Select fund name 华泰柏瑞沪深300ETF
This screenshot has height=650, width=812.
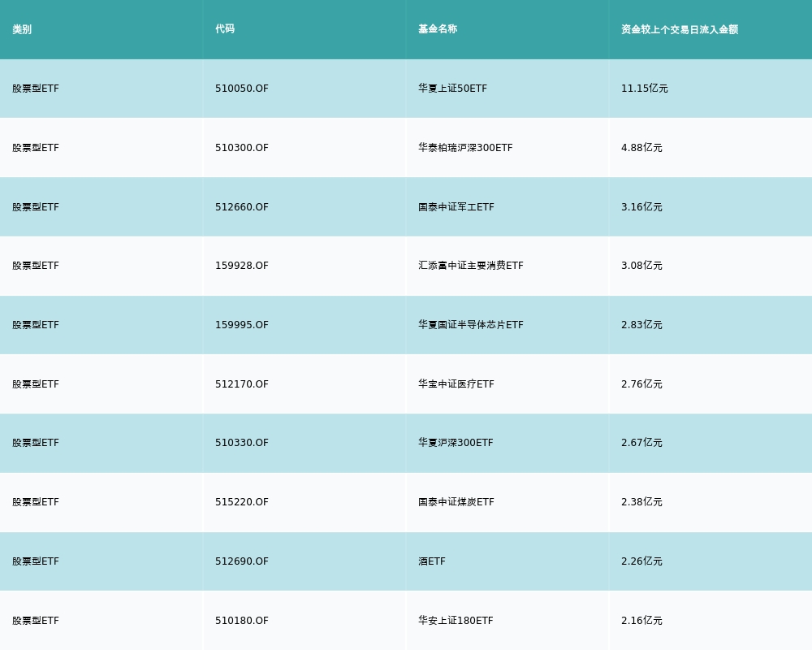[x=465, y=148]
